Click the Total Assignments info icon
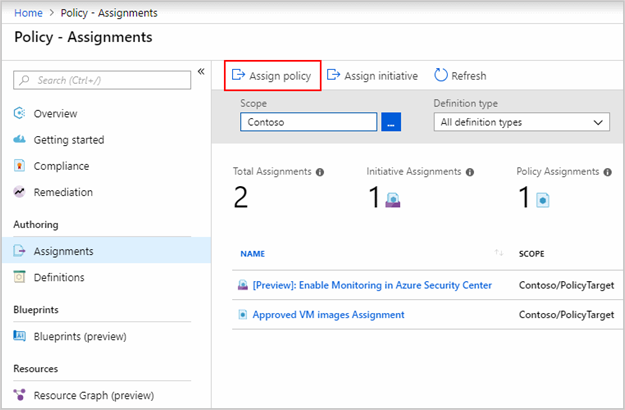The height and width of the screenshot is (410, 625). [x=320, y=172]
